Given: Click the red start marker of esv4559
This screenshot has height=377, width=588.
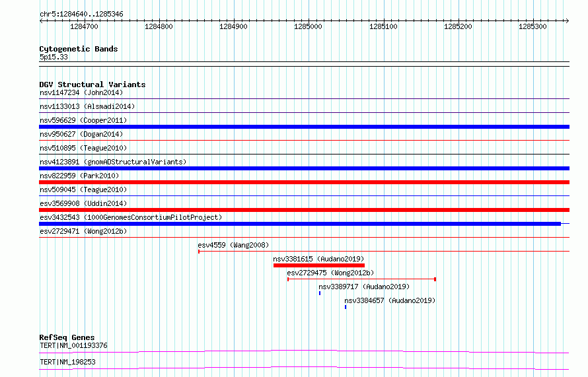Looking at the screenshot, I should [x=199, y=252].
